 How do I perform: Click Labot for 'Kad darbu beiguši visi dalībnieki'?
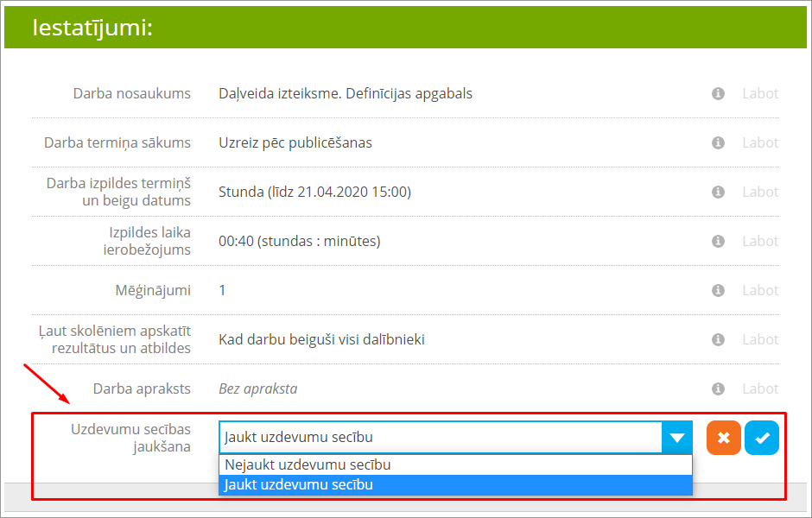[x=760, y=339]
